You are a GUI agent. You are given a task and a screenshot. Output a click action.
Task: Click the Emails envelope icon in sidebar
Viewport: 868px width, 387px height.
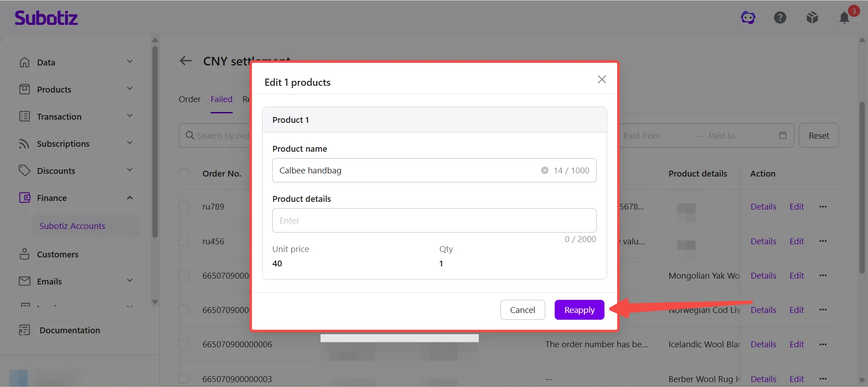tap(24, 281)
